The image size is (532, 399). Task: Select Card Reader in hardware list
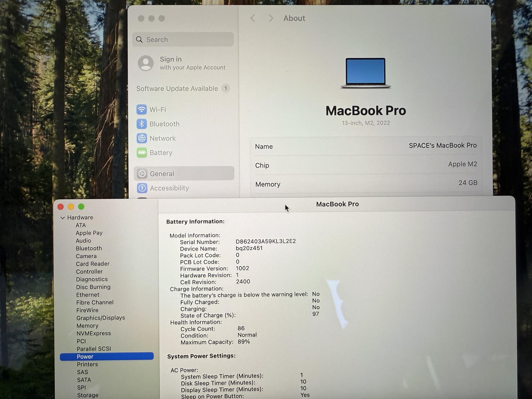[93, 264]
